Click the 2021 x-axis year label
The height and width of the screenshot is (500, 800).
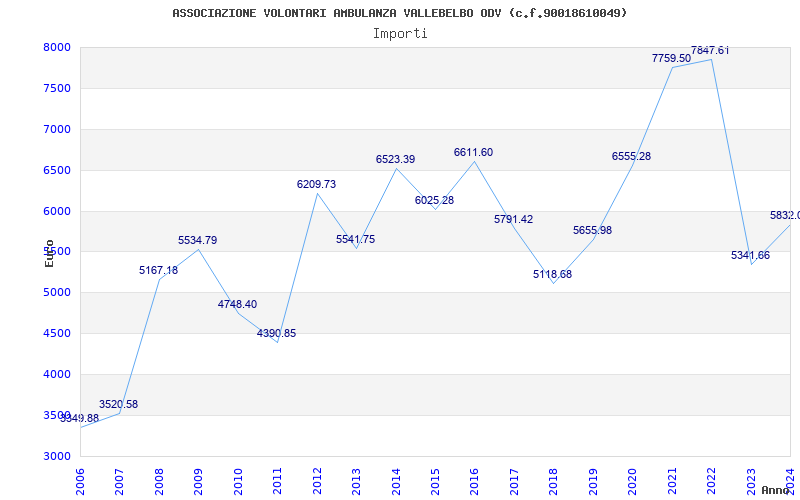point(672,481)
